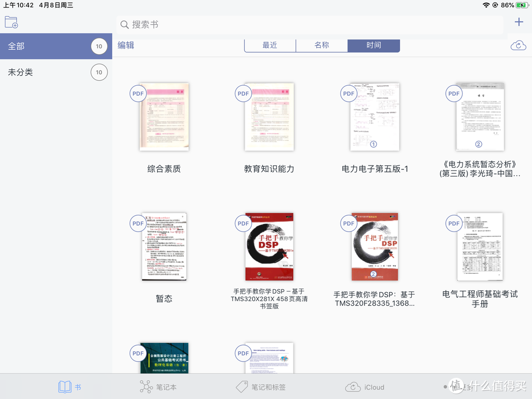Click the TMS320X281X 458页高清书签版 title
Screen dimensions: 532x399
pos(269,299)
